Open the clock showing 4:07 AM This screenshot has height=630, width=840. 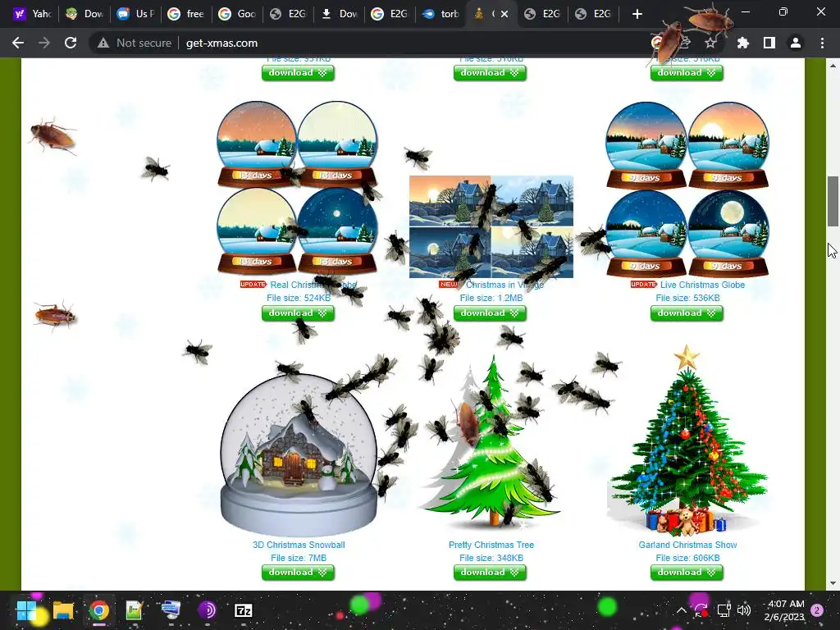point(786,610)
